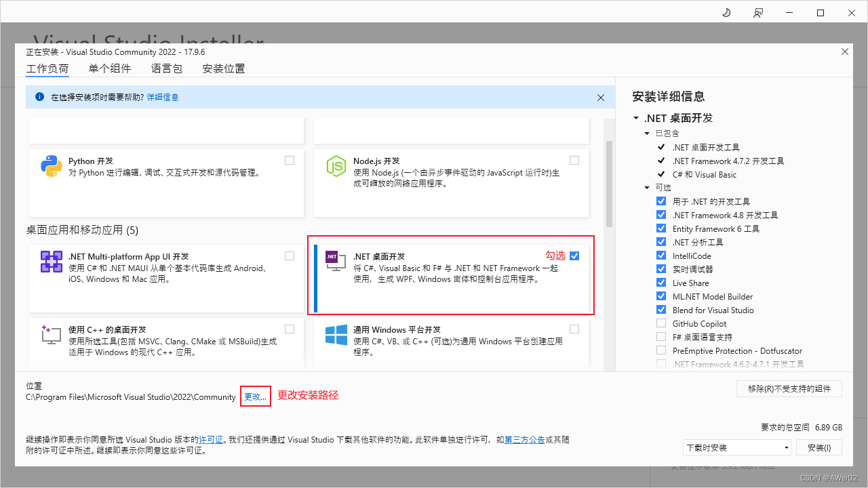The height and width of the screenshot is (488, 868).
Task: Uncheck .NET 分析工具 option
Action: [661, 242]
